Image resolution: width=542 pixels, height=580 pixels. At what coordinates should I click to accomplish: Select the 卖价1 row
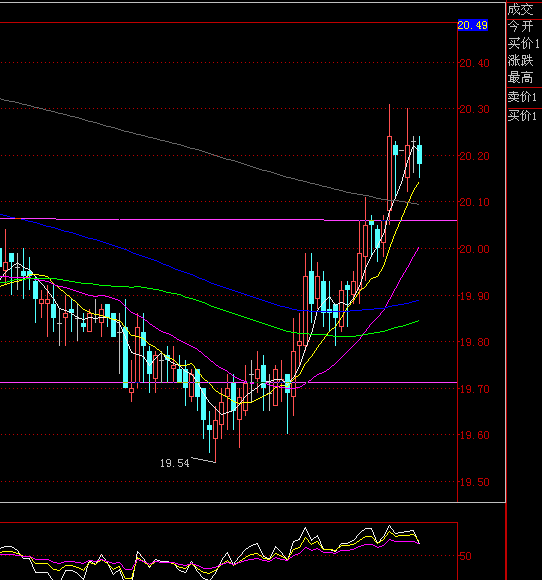524,97
